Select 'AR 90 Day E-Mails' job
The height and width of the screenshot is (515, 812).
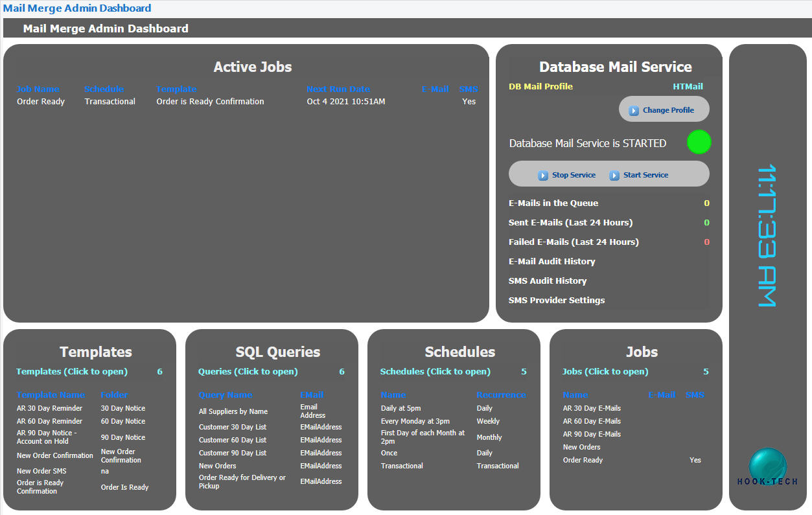pyautogui.click(x=592, y=435)
